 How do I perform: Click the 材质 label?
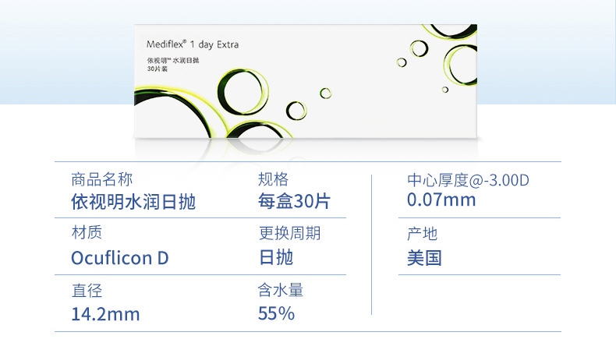pyautogui.click(x=87, y=232)
